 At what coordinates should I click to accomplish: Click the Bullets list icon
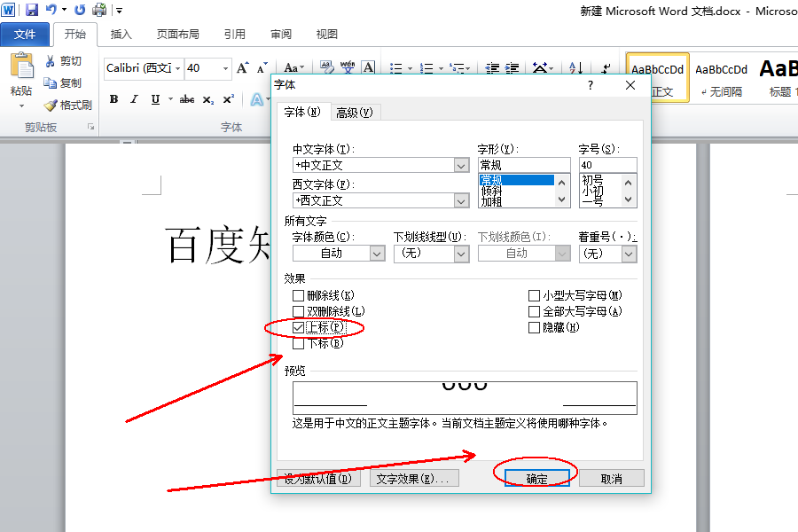click(x=396, y=68)
